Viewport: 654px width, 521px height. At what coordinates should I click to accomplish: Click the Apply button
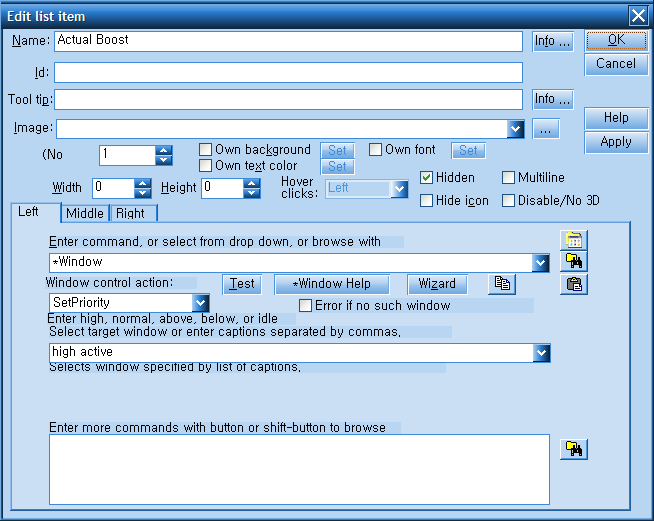click(616, 142)
